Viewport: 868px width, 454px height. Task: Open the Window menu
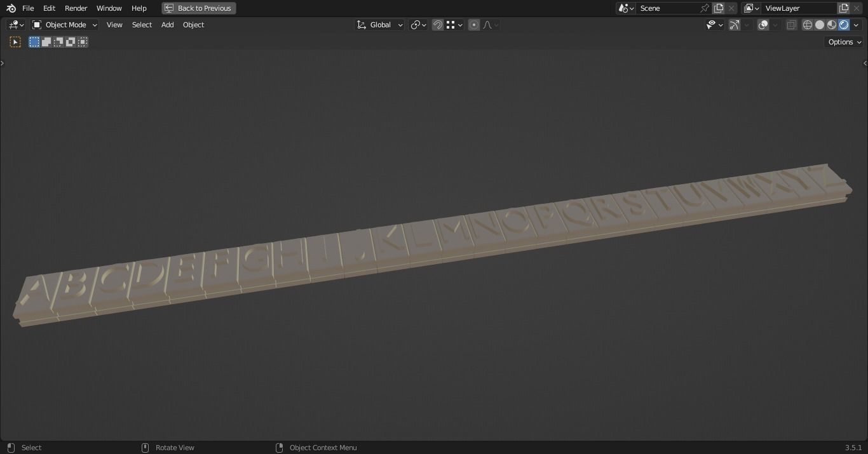pyautogui.click(x=109, y=8)
